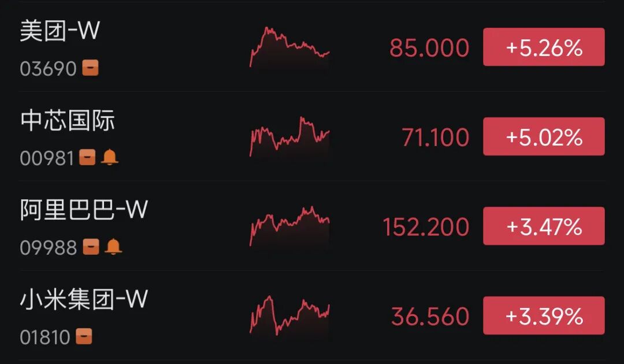Select the 小米集团-W stock name
The image size is (624, 364).
[84, 299]
